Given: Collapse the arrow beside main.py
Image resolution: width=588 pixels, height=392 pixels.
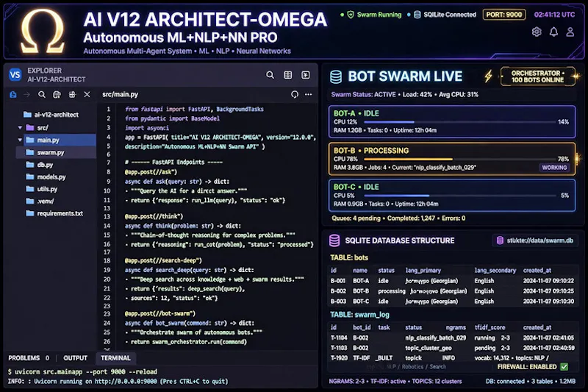Looking at the screenshot, I should 20,140.
